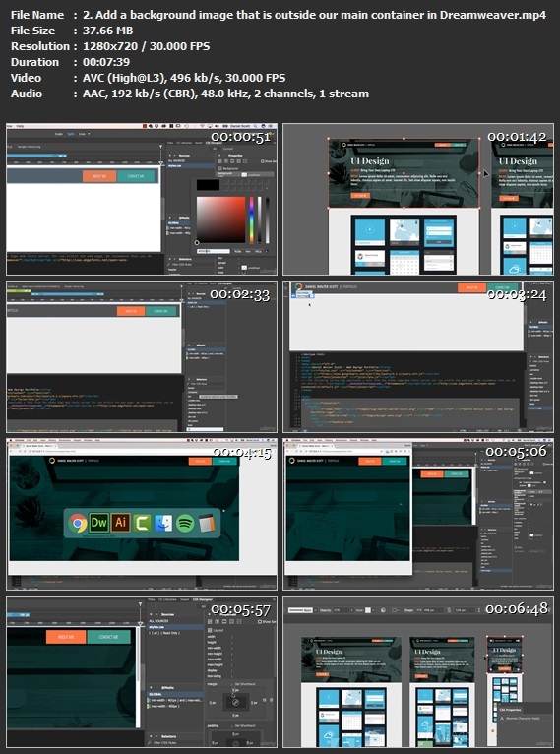Click the Chrome icon in the app switcher

tap(78, 524)
